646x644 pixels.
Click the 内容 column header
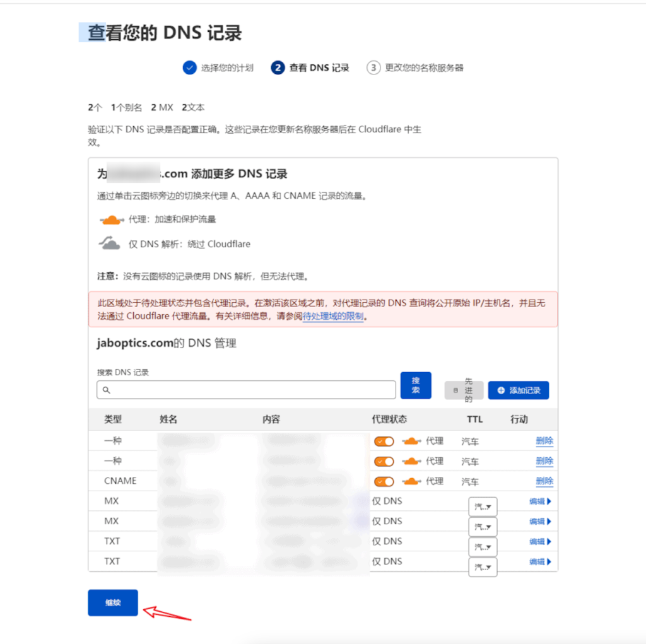pos(271,419)
